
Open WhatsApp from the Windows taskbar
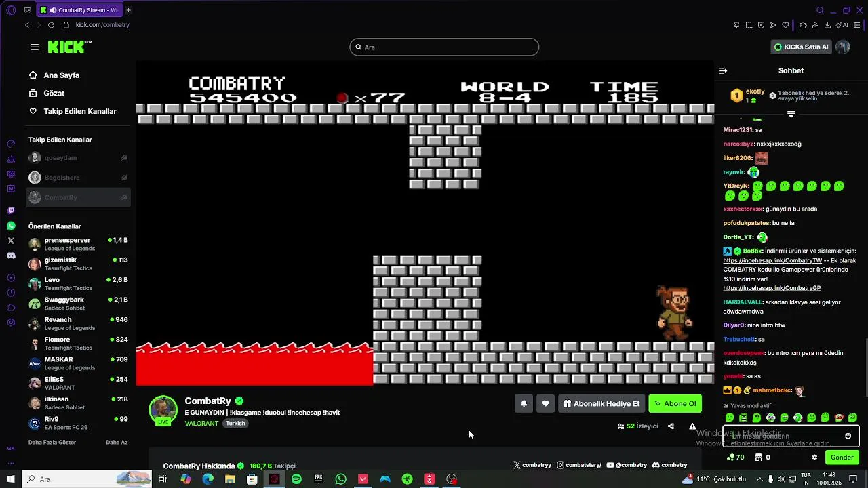pos(340,479)
